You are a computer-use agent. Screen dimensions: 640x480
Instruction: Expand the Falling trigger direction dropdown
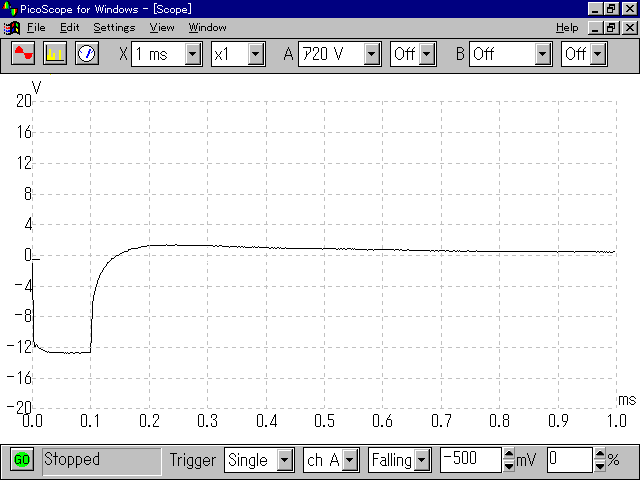[422, 460]
